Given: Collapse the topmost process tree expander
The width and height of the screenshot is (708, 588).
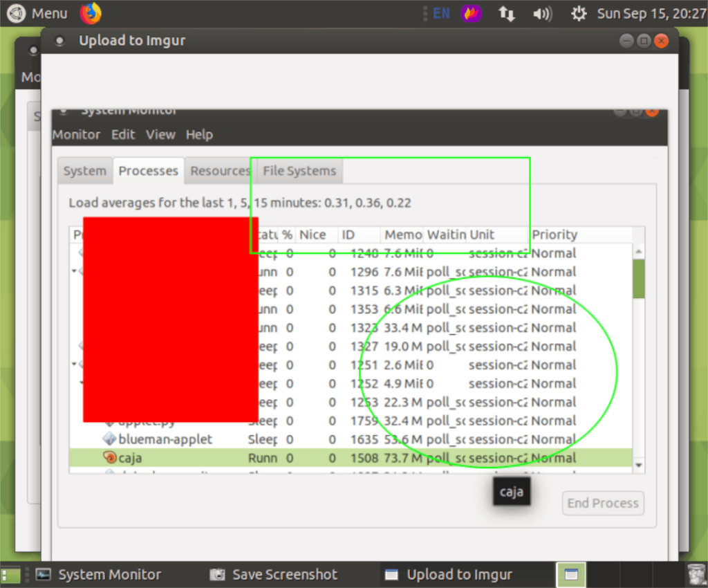Looking at the screenshot, I should coord(73,272).
